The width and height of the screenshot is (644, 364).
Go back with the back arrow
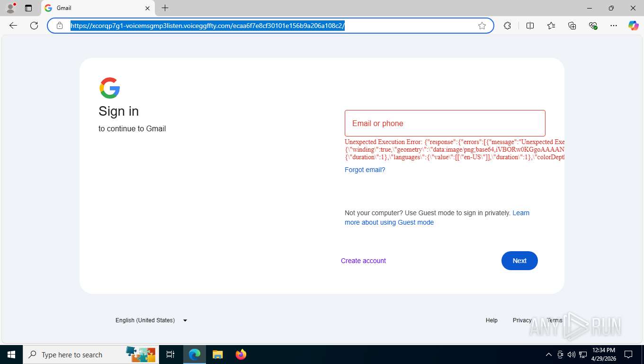[13, 26]
